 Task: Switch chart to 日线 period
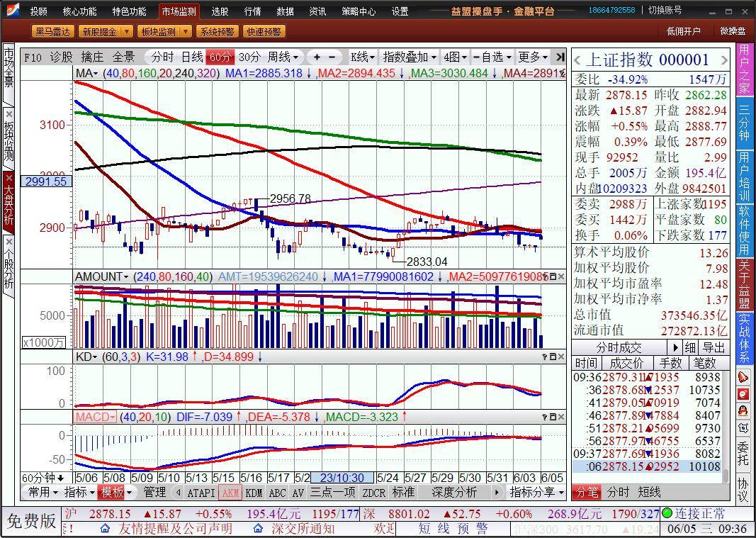point(192,57)
